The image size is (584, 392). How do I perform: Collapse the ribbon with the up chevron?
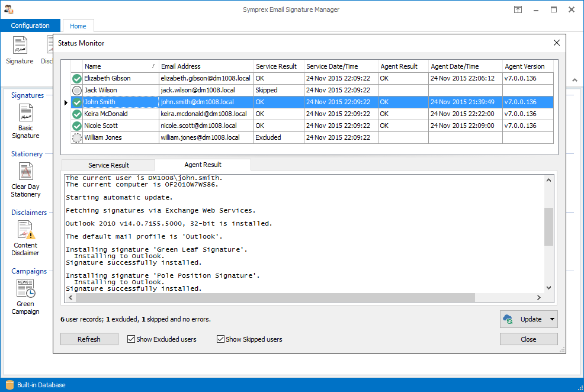pyautogui.click(x=575, y=80)
